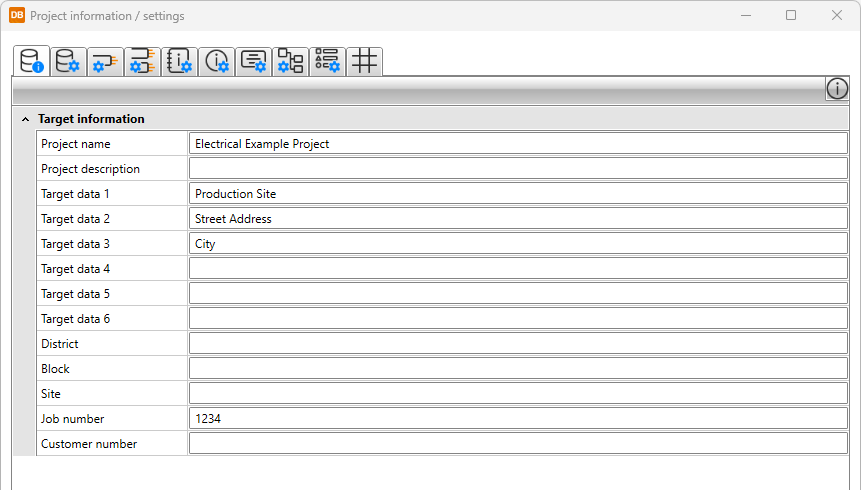Maximize the Project information window
This screenshot has width=861, height=490.
pyautogui.click(x=791, y=16)
